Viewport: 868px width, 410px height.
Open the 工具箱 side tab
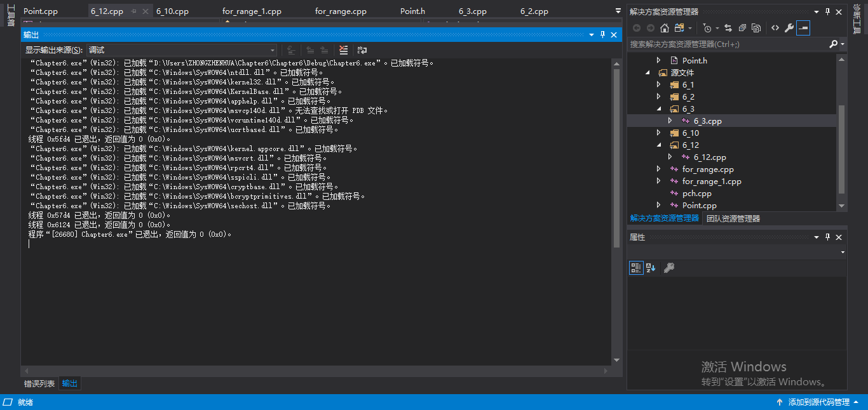tap(10, 16)
